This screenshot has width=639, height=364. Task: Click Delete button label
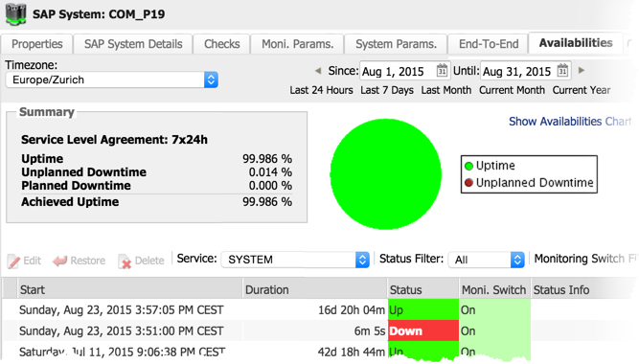[149, 261]
